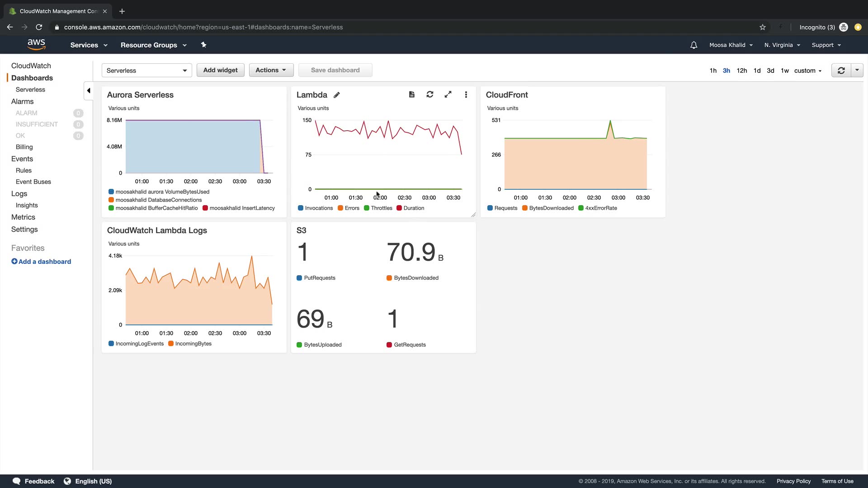Toggle Invocations legend in Lambda widget

315,208
